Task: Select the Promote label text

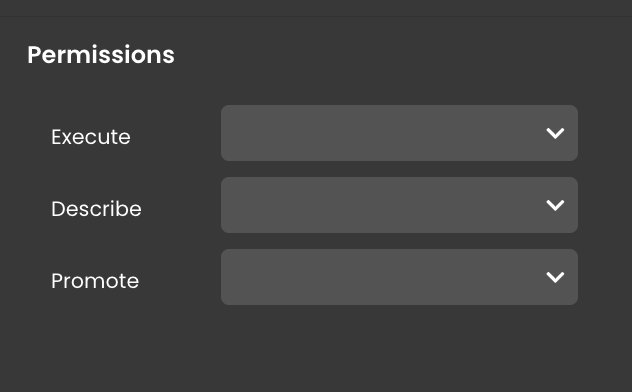Action: click(95, 281)
